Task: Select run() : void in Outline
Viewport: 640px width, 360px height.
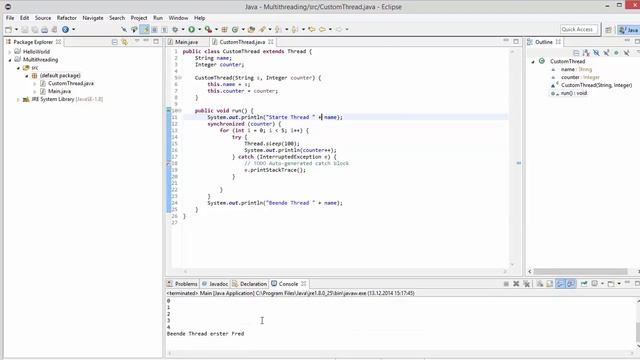Action: 573,93
